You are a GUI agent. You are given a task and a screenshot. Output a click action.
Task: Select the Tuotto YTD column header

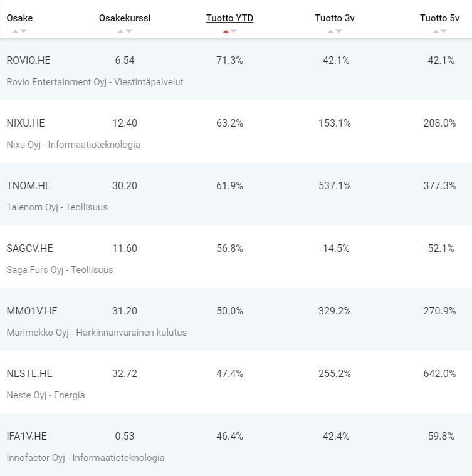pyautogui.click(x=229, y=18)
